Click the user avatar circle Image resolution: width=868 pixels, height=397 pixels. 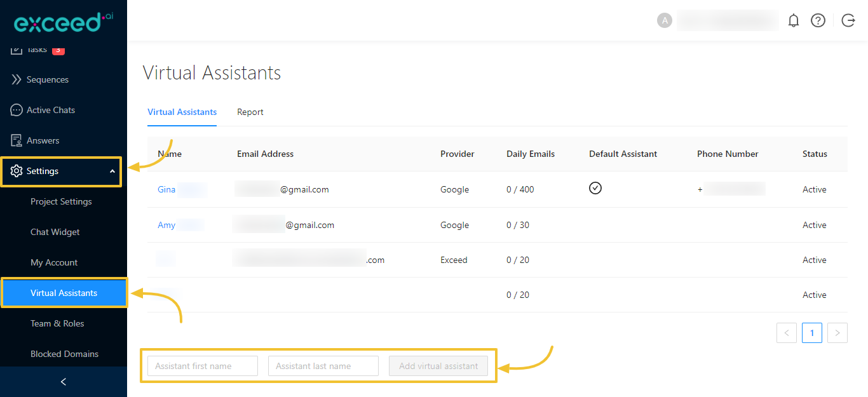tap(664, 20)
